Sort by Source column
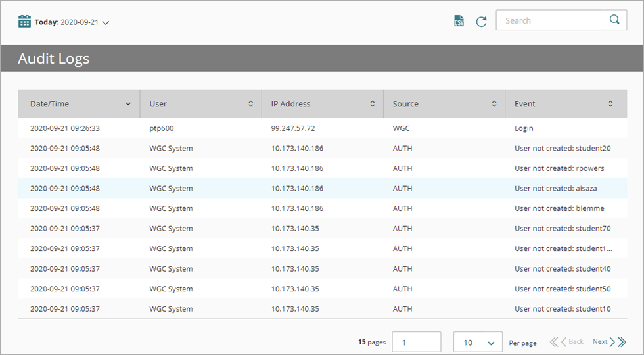The image size is (644, 355). point(444,104)
